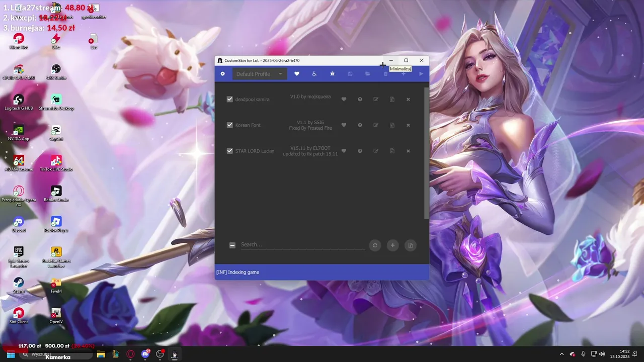Open TikTok LIVE Studio desktop shortcut
Viewport: 644px width, 362px height.
(56, 163)
